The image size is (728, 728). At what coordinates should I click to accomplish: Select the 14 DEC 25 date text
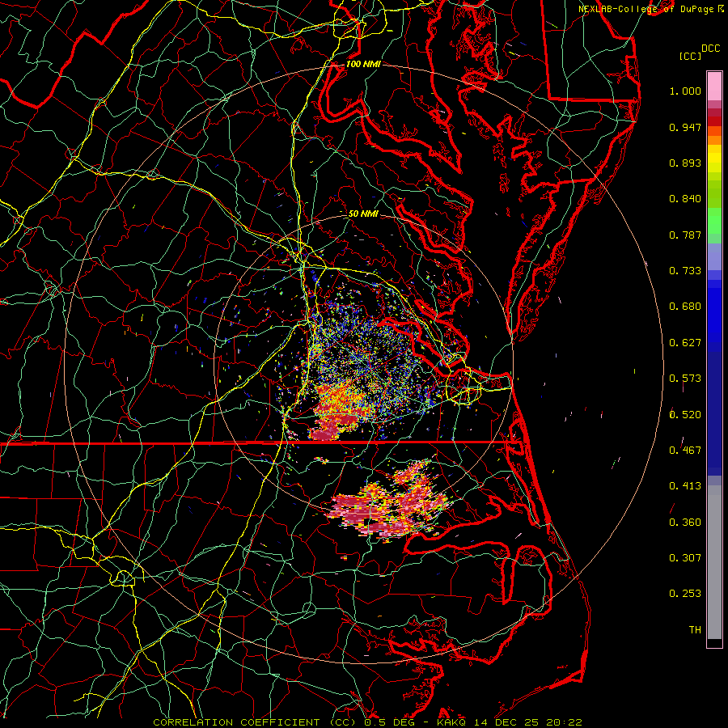[509, 722]
